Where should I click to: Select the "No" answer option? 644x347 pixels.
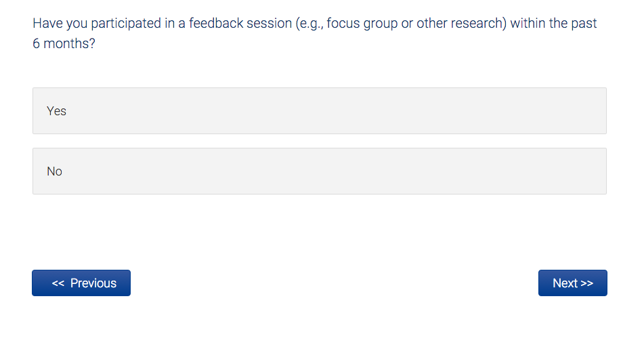coord(319,171)
